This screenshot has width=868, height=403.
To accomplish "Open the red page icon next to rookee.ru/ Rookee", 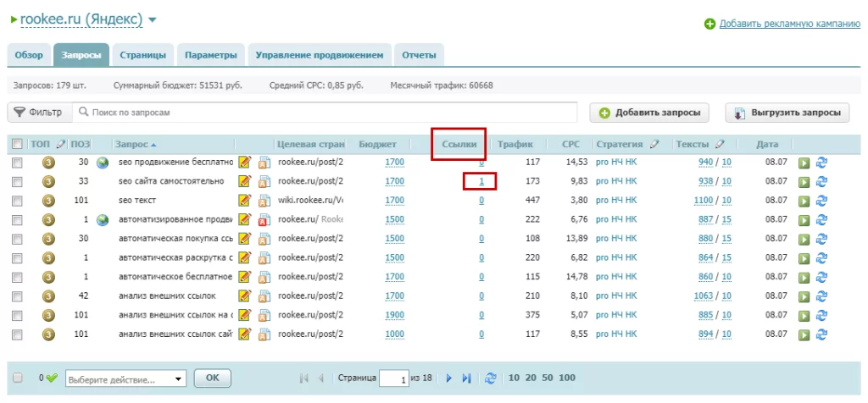I will [264, 219].
